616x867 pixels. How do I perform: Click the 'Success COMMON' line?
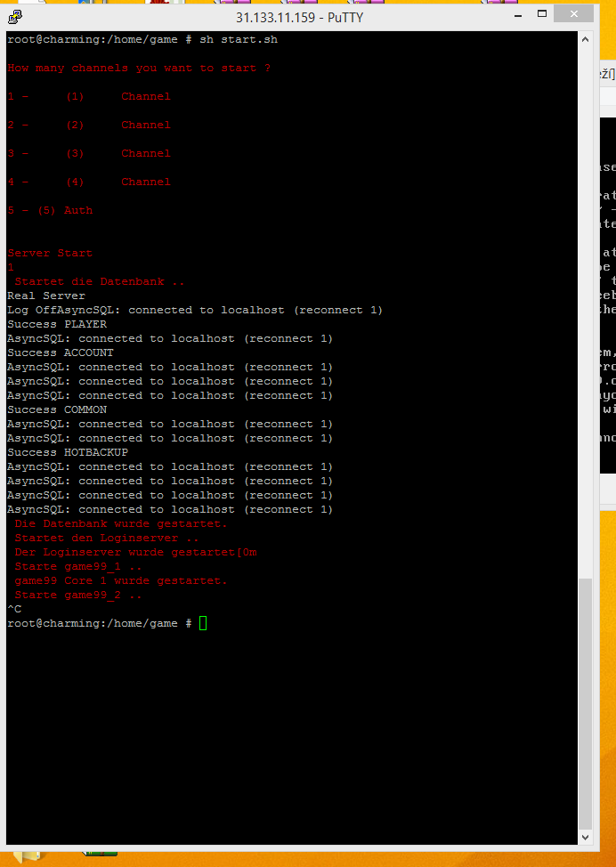57,409
